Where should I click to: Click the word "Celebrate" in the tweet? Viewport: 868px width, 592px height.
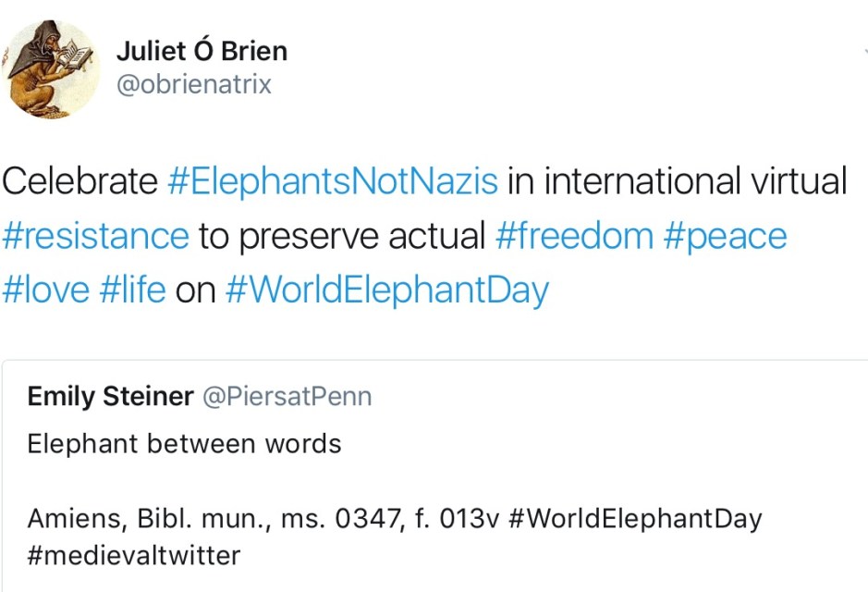tap(79, 181)
